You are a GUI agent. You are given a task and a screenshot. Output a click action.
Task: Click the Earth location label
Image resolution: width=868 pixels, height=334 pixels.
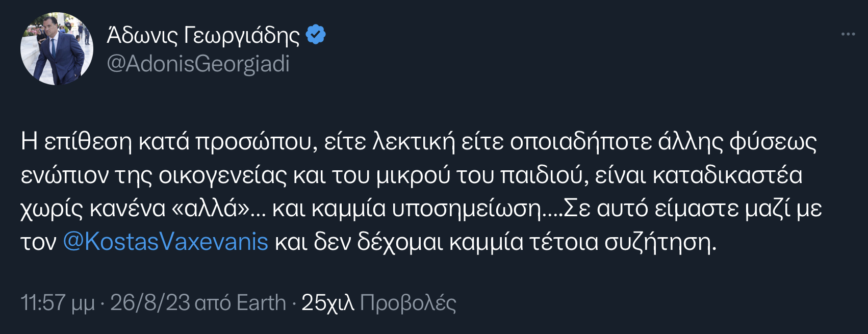pos(261,303)
